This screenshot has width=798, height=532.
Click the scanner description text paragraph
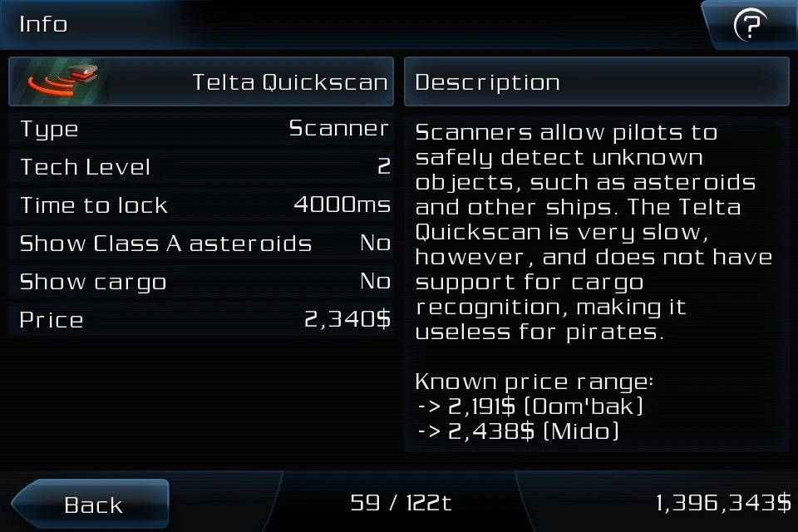point(594,232)
